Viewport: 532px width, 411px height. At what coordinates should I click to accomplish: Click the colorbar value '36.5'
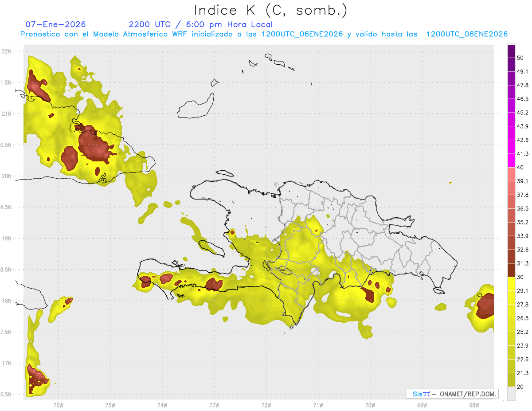(523, 208)
